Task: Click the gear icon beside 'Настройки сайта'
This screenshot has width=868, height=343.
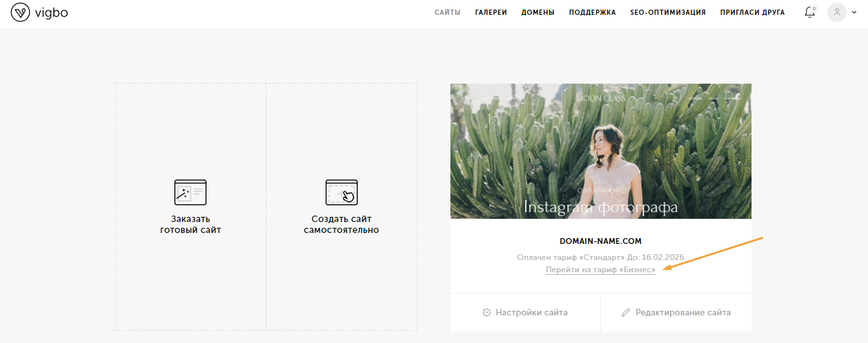Action: pyautogui.click(x=486, y=313)
